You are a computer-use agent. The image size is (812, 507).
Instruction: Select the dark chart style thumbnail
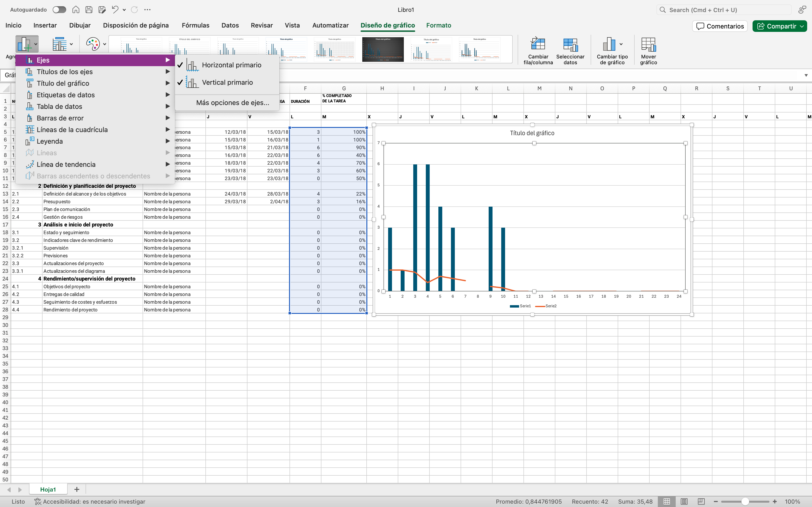click(383, 49)
